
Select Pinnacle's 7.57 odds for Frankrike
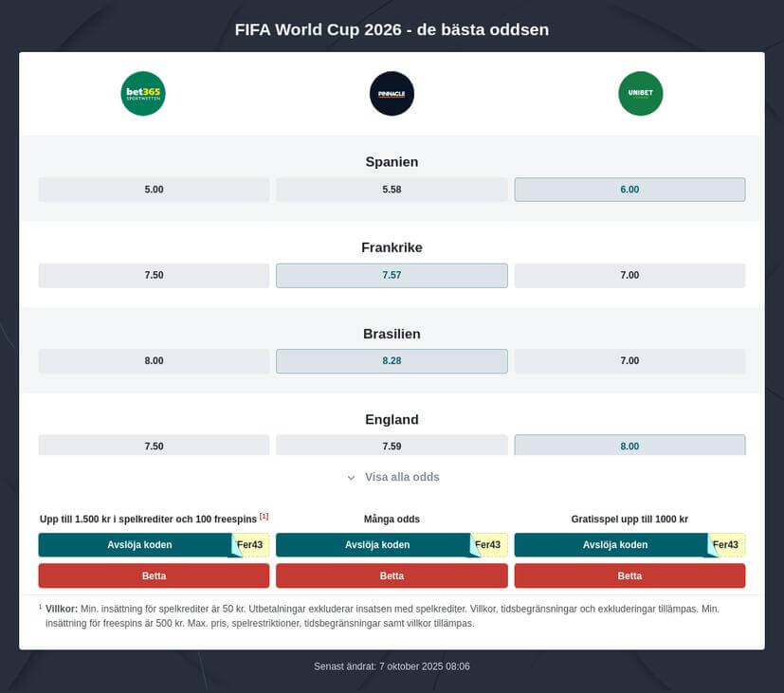(x=392, y=275)
